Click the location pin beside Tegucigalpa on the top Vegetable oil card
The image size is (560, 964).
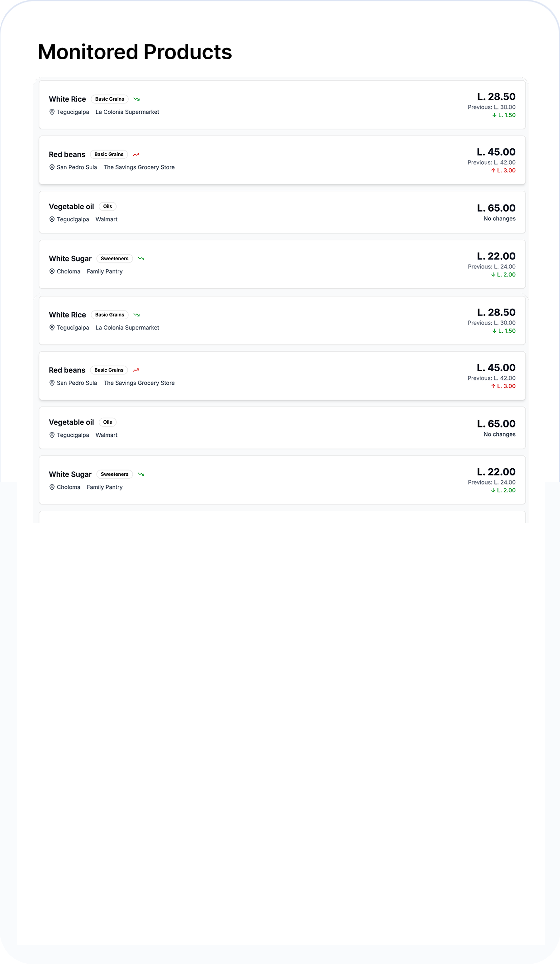click(52, 219)
